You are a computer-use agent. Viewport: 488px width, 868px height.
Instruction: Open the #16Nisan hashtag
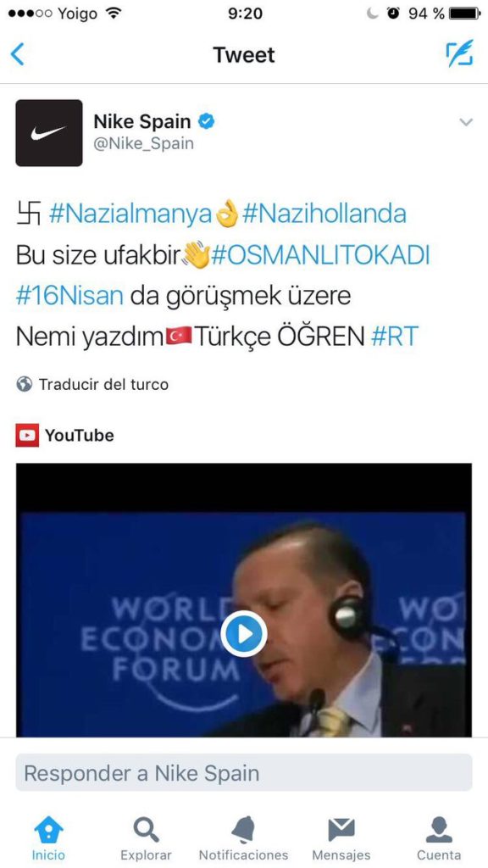(x=69, y=296)
